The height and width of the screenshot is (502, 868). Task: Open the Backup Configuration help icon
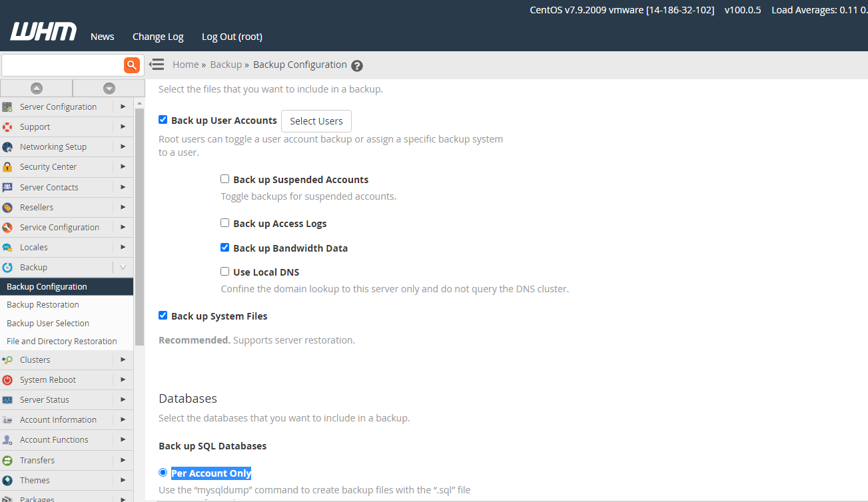point(357,65)
